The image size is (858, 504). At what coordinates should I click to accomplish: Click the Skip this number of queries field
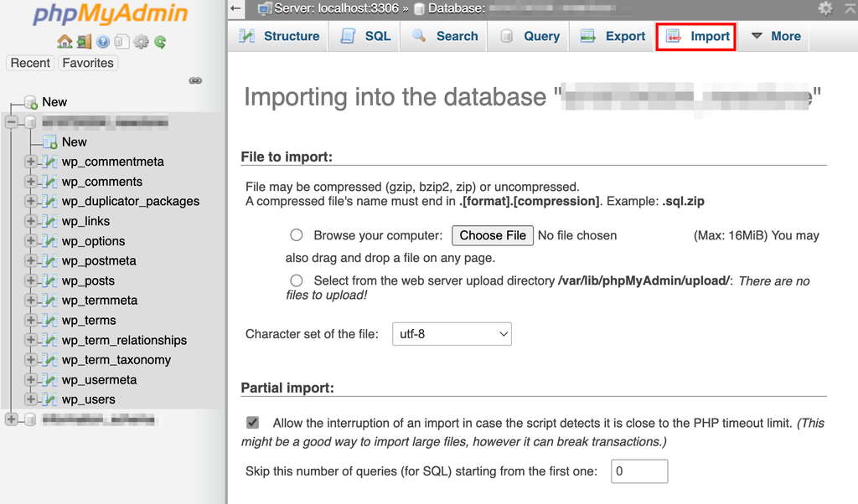[639, 471]
